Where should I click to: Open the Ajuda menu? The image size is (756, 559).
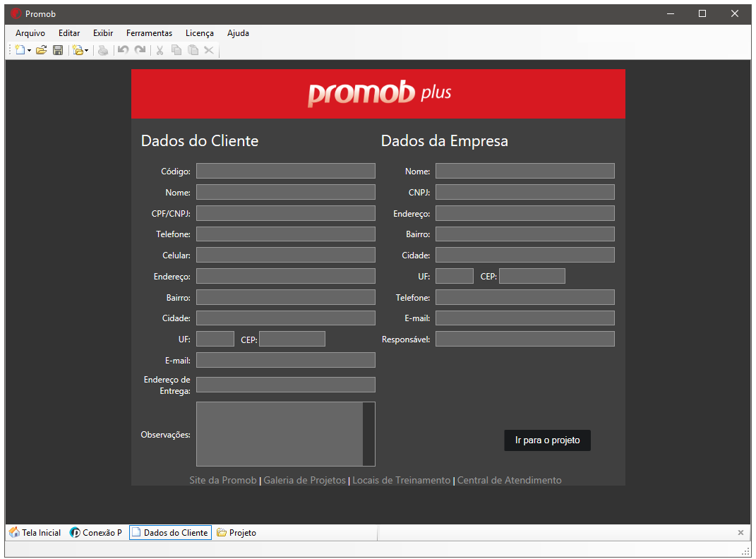[x=238, y=32]
